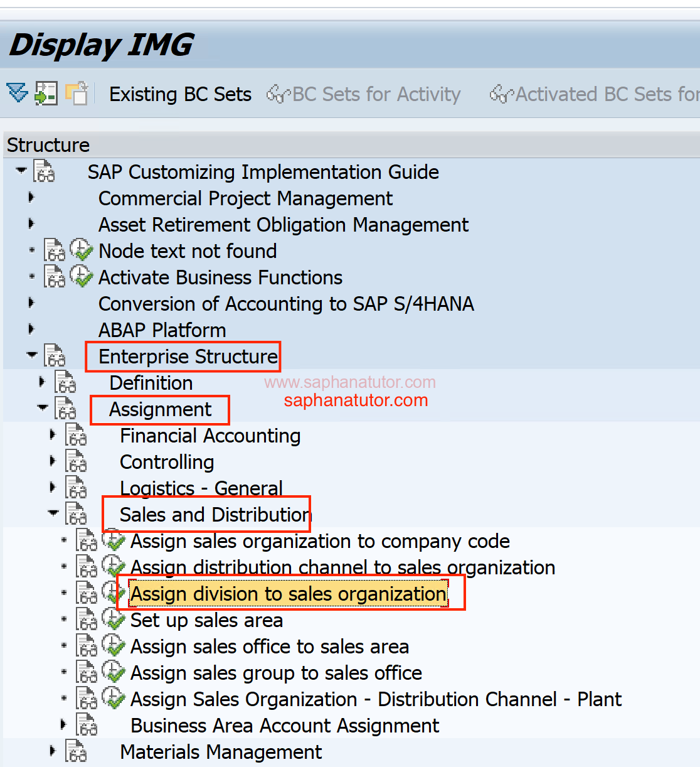Open documentation icon for Activate Business Functions
Screen dimensions: 700x767
[x=55, y=276]
